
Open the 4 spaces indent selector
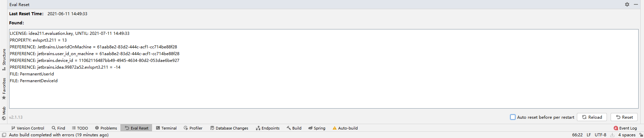[626, 135]
